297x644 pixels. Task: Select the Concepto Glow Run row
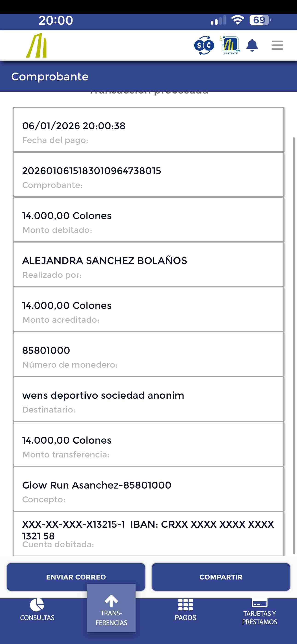(148, 489)
